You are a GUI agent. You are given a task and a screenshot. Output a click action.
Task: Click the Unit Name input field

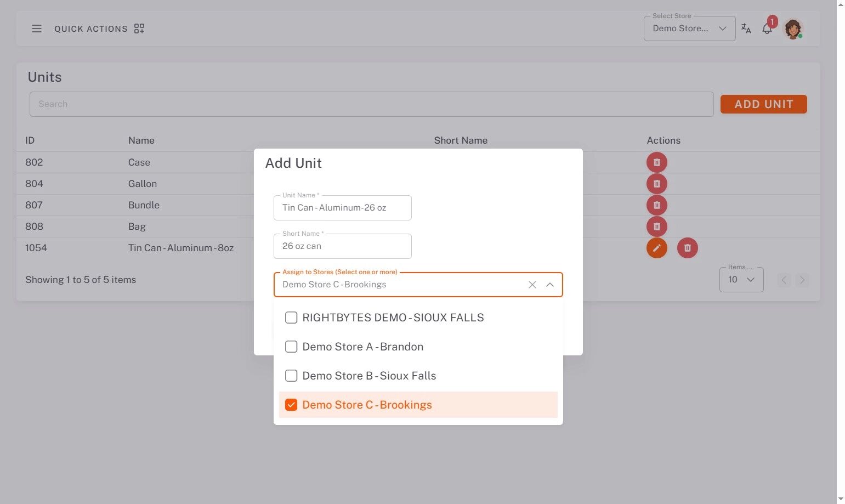point(342,208)
